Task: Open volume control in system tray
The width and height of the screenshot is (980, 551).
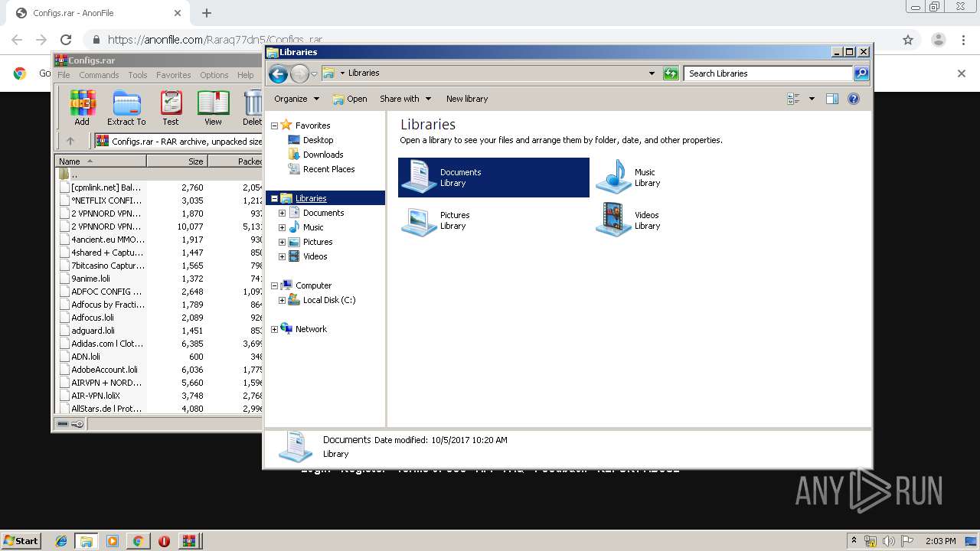Action: (887, 541)
